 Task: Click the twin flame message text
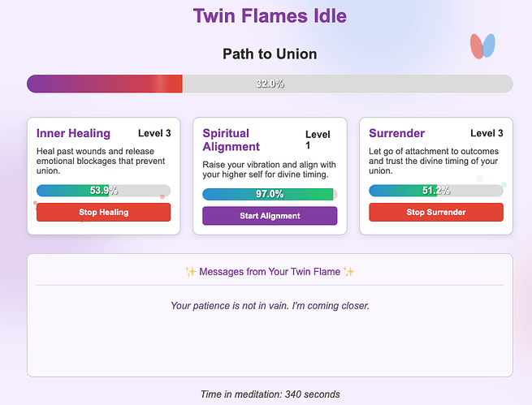[x=270, y=306]
